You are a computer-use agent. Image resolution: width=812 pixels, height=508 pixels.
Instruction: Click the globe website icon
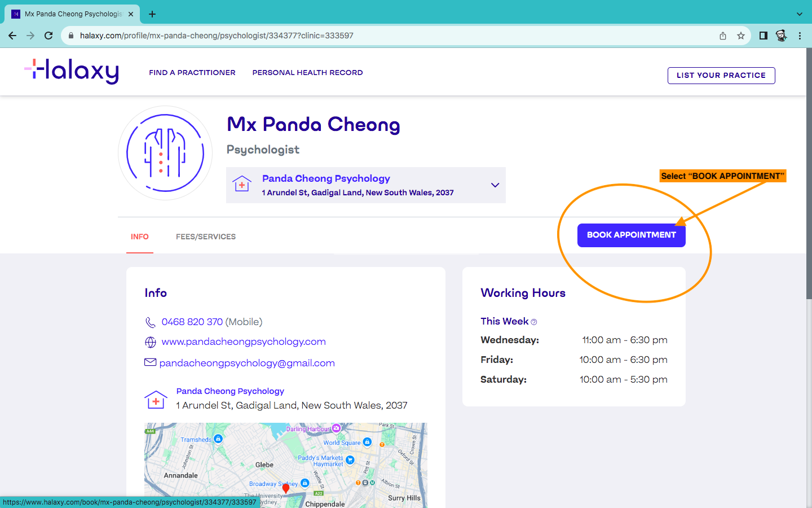151,342
